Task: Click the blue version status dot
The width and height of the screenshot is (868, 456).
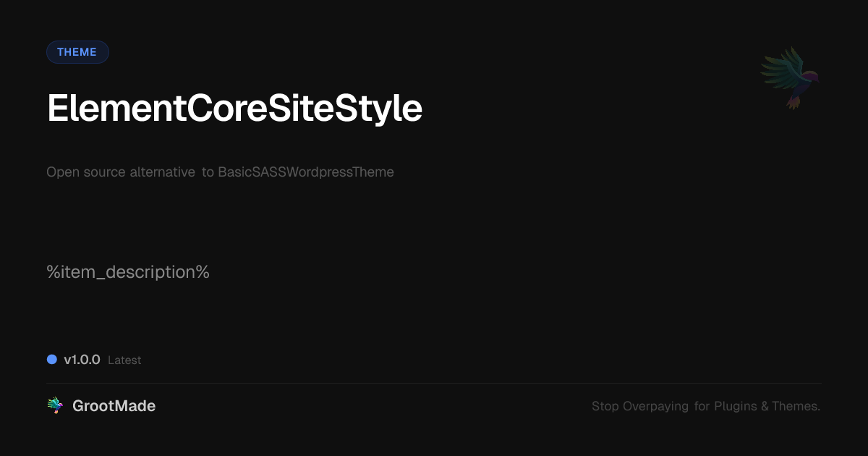Action: tap(52, 359)
